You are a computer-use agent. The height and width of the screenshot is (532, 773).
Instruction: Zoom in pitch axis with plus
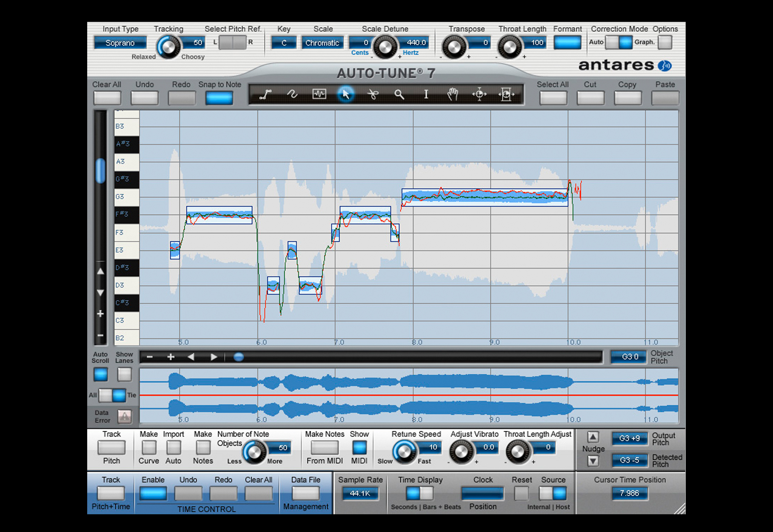click(x=100, y=314)
